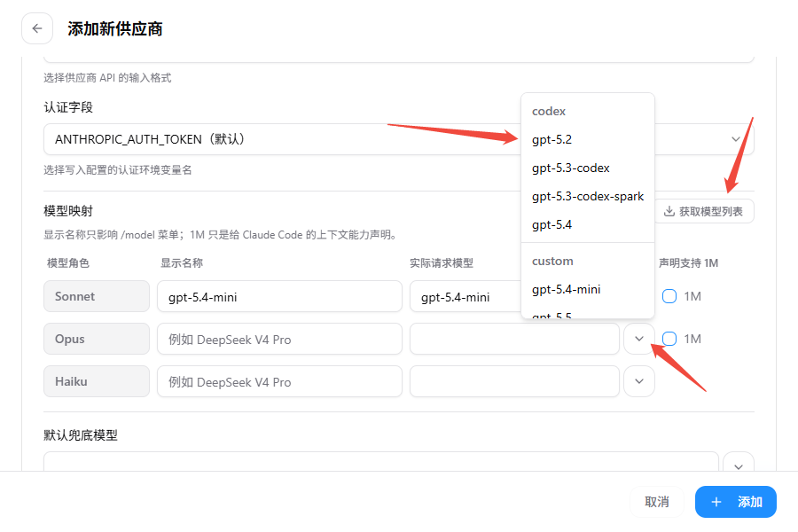Enable 1M support for Sonnet
Viewport: 798px width, 532px height.
tap(669, 296)
